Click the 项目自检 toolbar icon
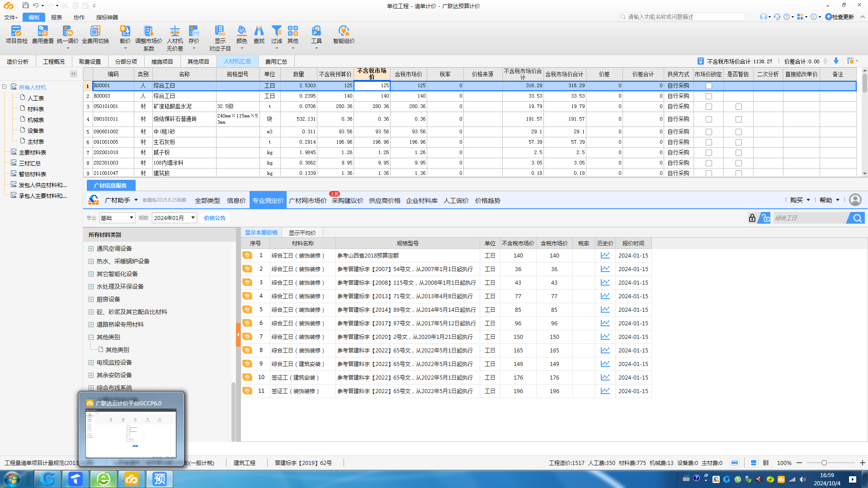The height and width of the screenshot is (488, 868). tap(16, 35)
